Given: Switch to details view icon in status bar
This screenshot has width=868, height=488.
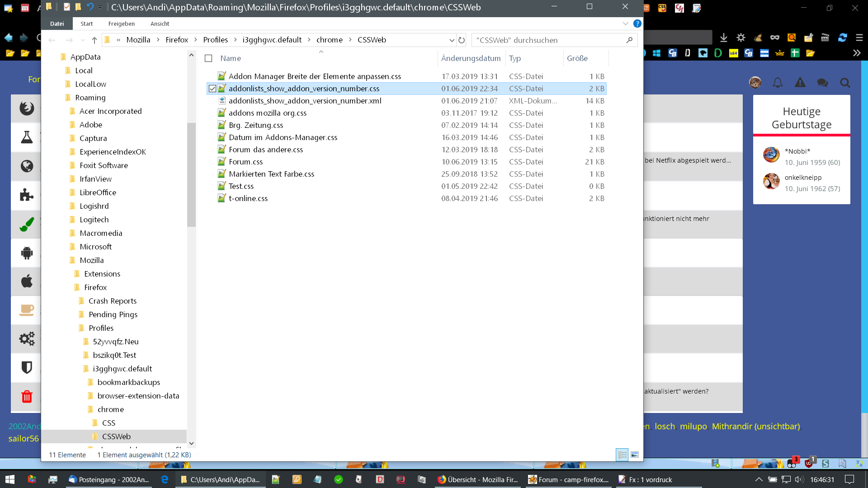Looking at the screenshot, I should click(x=622, y=455).
